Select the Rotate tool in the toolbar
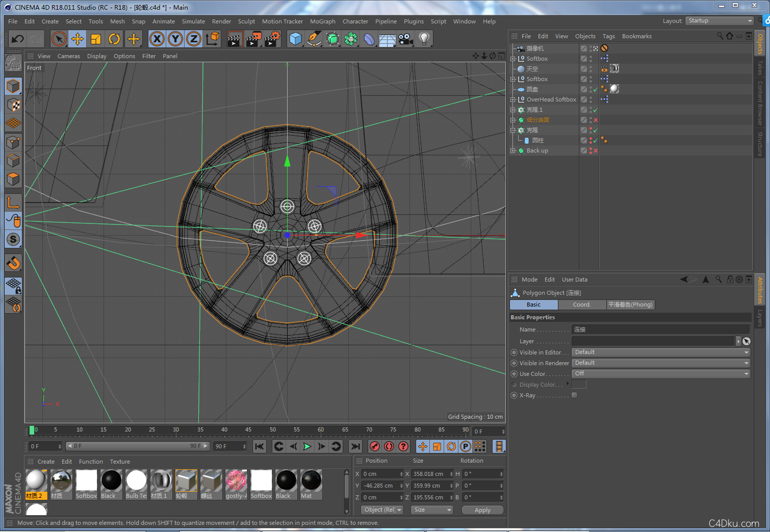The width and height of the screenshot is (770, 532). (x=114, y=39)
